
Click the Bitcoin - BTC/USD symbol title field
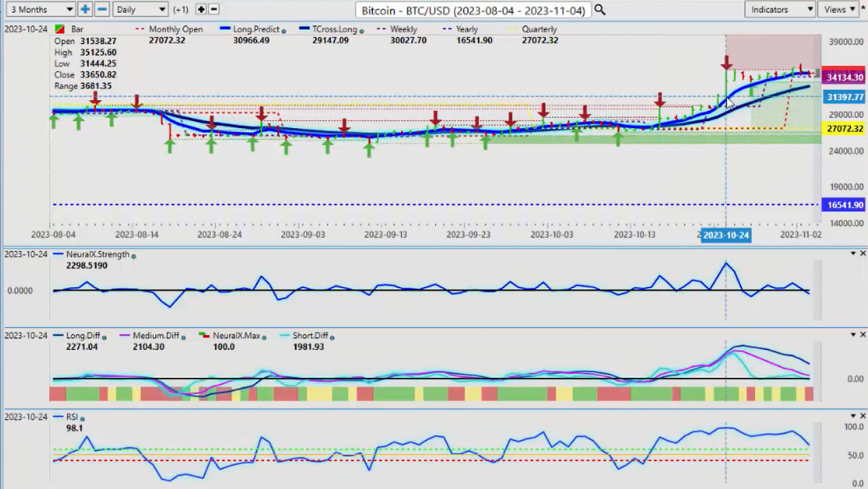click(x=473, y=10)
